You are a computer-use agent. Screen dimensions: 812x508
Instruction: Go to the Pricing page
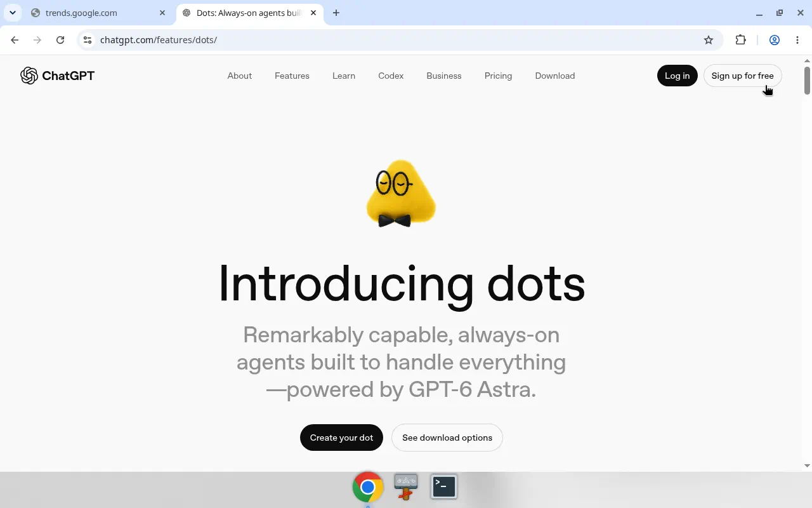click(x=498, y=76)
